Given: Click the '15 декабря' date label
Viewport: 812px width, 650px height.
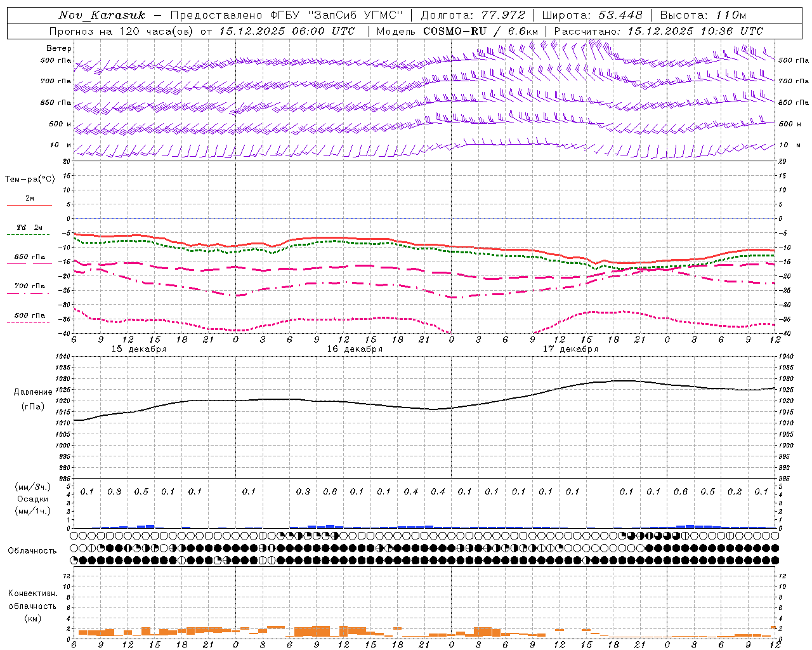Looking at the screenshot, I should (139, 349).
